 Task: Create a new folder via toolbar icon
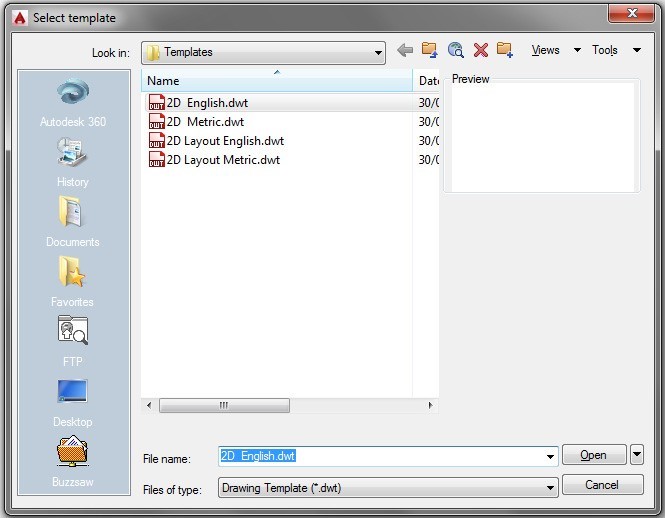(505, 51)
